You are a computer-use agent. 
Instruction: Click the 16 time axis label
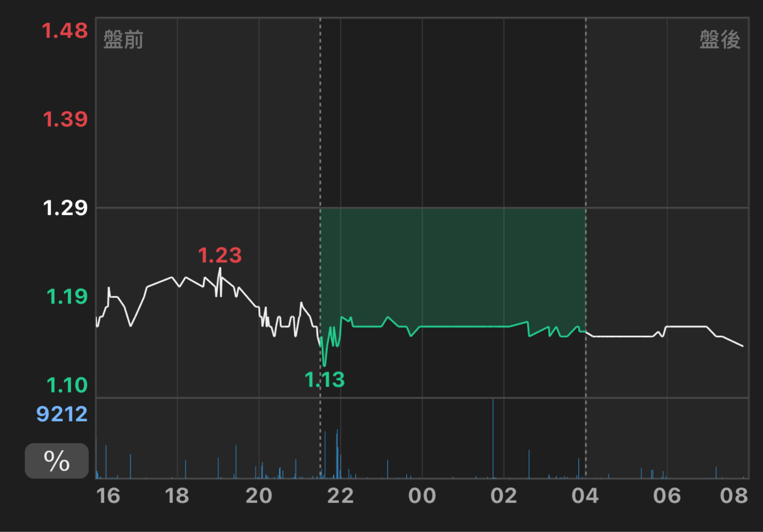pyautogui.click(x=108, y=496)
